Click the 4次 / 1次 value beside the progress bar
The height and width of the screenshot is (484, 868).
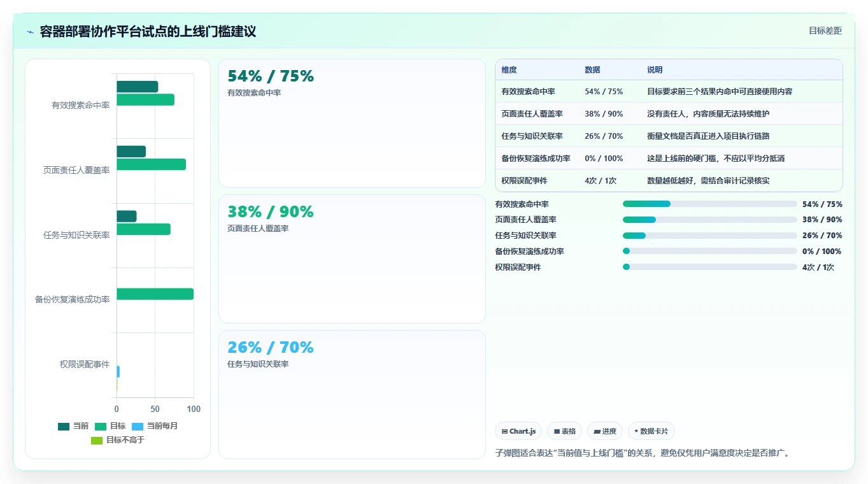point(818,267)
